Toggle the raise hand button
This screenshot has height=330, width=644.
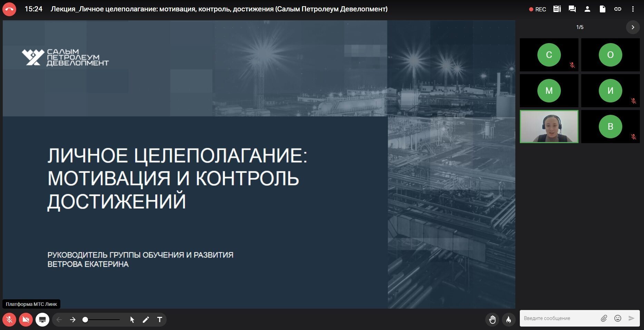[x=492, y=320]
